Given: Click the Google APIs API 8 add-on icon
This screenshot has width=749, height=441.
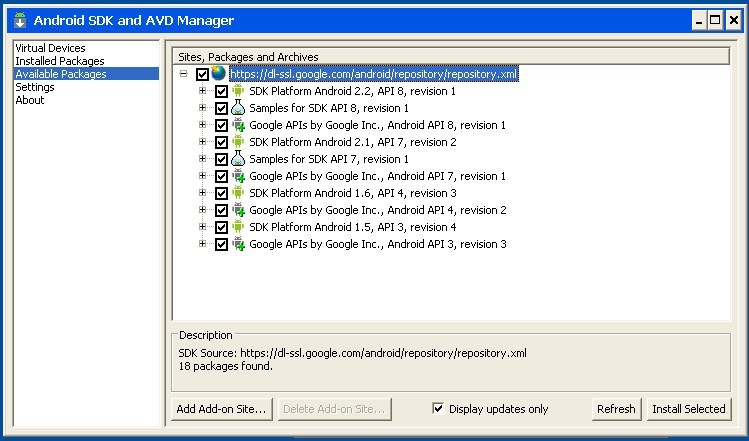Looking at the screenshot, I should (238, 125).
